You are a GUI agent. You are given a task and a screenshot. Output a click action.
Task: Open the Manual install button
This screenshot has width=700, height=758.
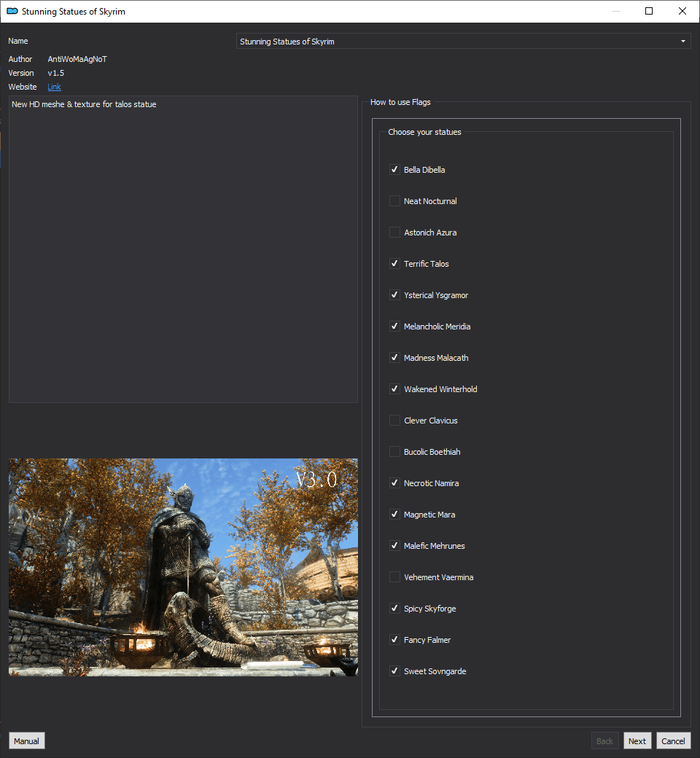point(26,741)
